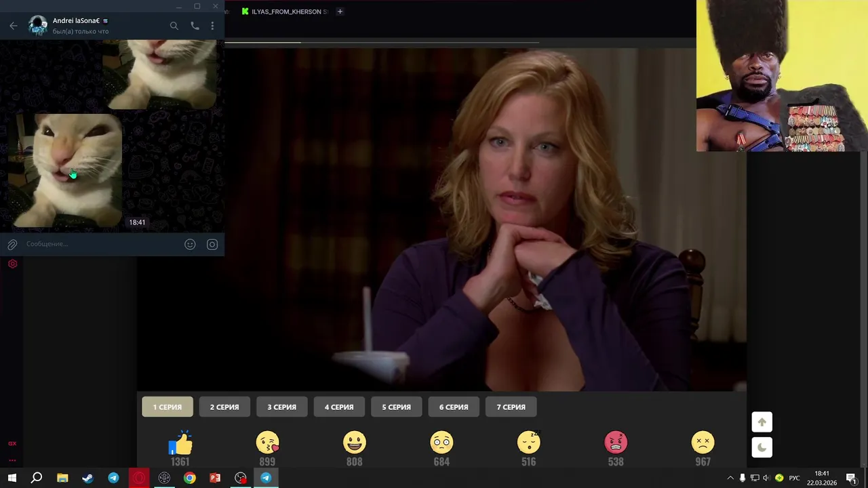This screenshot has width=868, height=488.
Task: Open emoji picker in Telegram
Action: pyautogui.click(x=190, y=245)
